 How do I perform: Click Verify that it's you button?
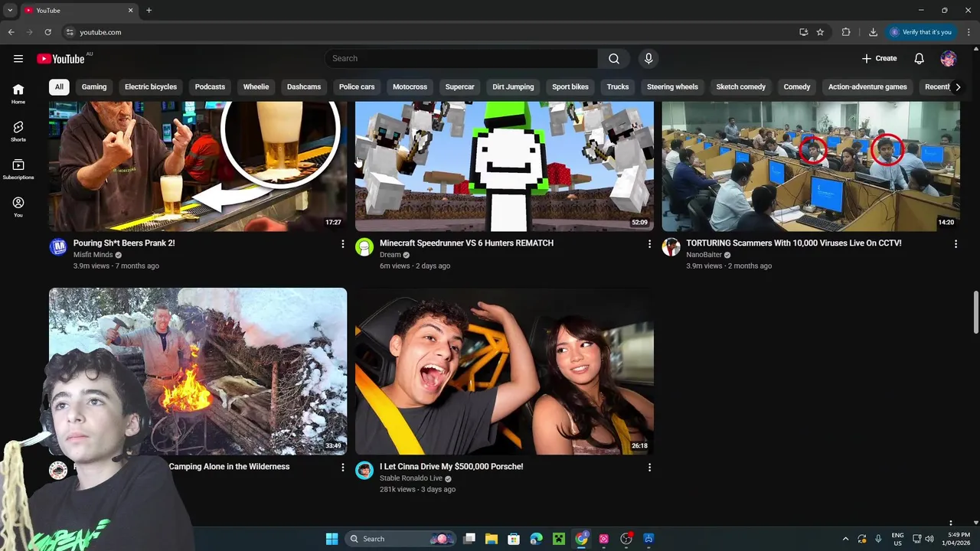click(x=920, y=32)
